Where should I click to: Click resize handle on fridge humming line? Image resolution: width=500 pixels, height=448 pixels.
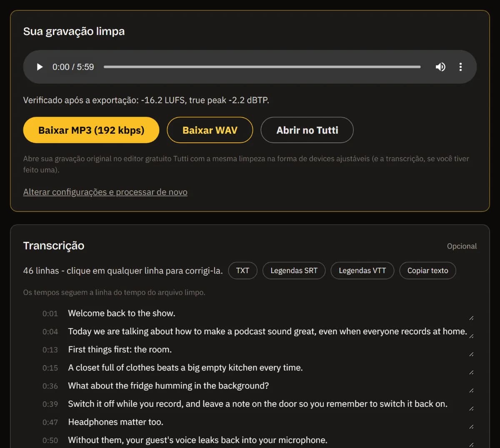(x=471, y=391)
